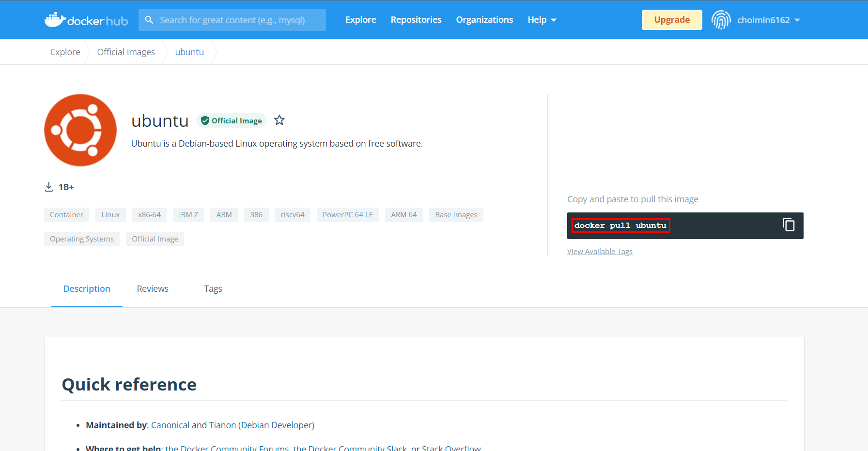868x451 pixels.
Task: Star the ubuntu repository
Action: point(279,120)
